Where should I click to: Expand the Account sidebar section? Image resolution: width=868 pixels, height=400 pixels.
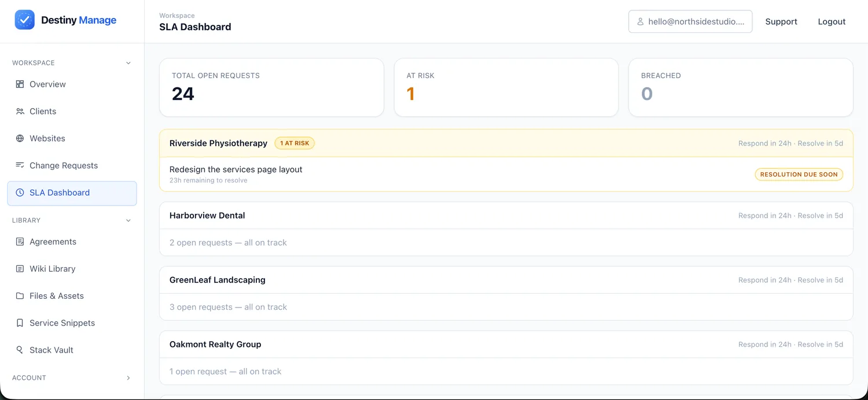128,378
